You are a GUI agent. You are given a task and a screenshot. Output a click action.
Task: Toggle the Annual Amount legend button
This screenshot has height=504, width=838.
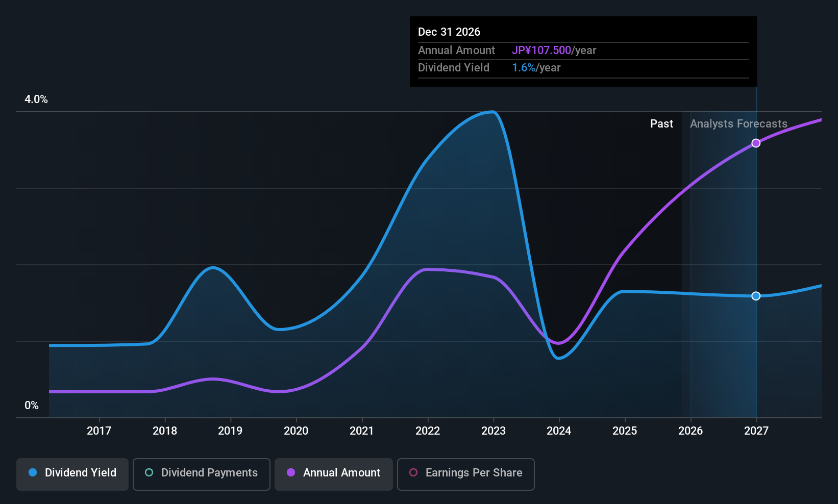pyautogui.click(x=334, y=474)
